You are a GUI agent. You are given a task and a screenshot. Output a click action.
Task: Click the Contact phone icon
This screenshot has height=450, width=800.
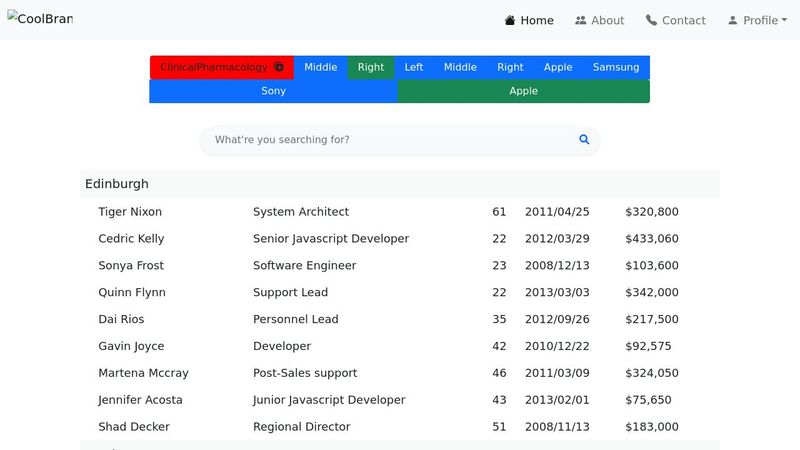coord(652,20)
